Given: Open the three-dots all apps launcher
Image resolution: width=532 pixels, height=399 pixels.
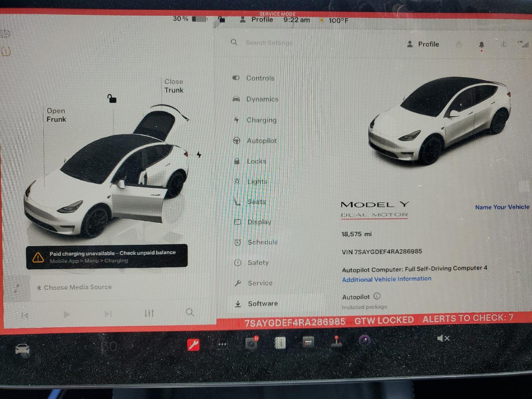Looking at the screenshot, I should coord(222,344).
